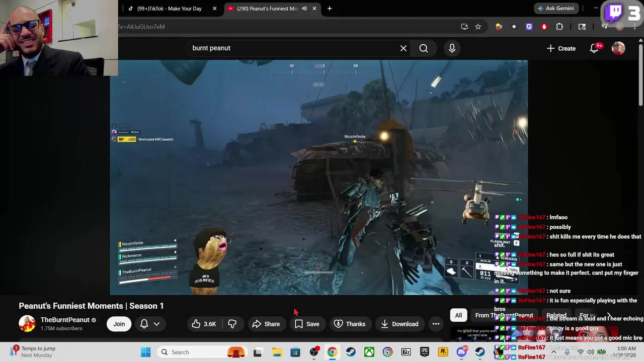Open Rockstar Games launcher from the taskbar
This screenshot has width=644, height=362.
(x=443, y=352)
